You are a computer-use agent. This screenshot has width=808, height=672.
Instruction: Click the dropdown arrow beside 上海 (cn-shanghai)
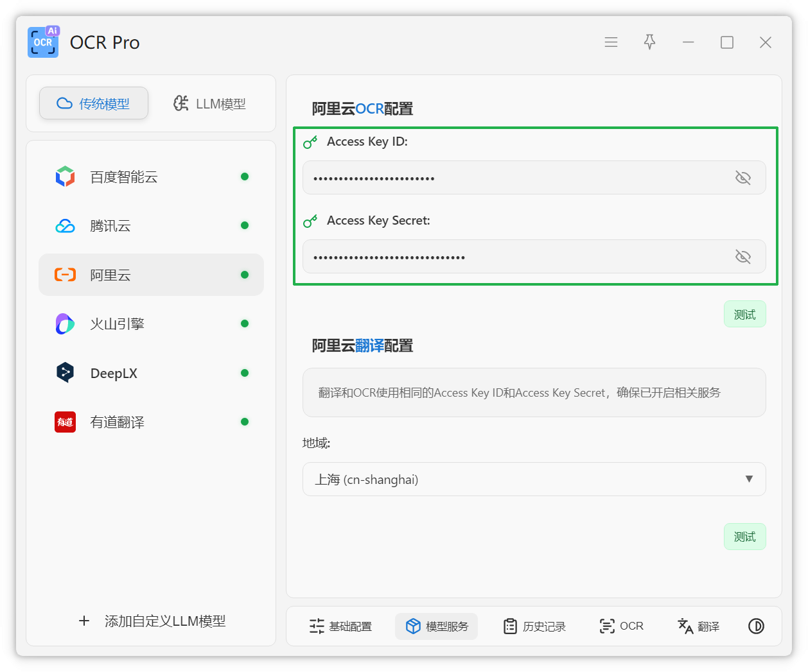pos(748,479)
